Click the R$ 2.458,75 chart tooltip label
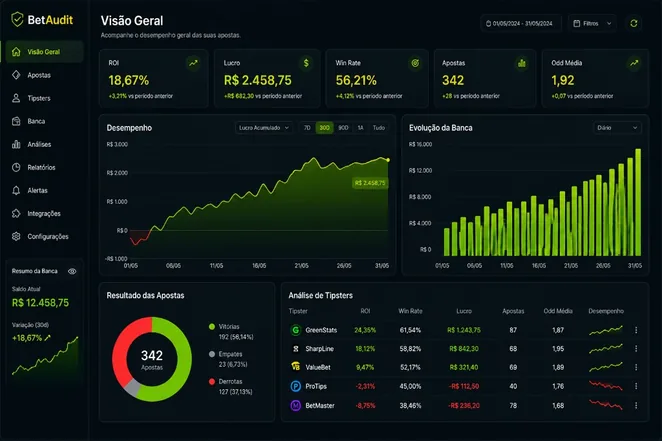Screen dimensions: 662x441 (x=370, y=183)
